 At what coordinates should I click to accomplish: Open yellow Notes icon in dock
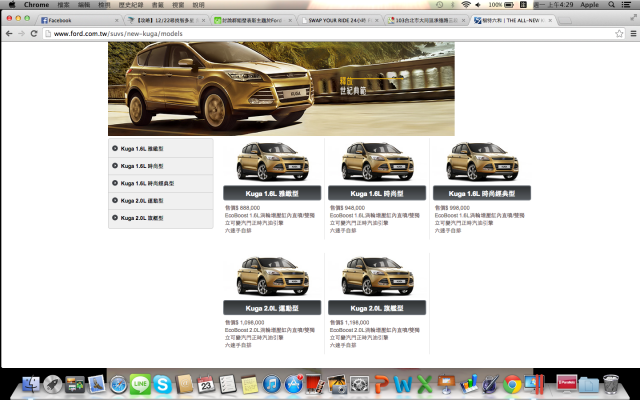tap(249, 384)
